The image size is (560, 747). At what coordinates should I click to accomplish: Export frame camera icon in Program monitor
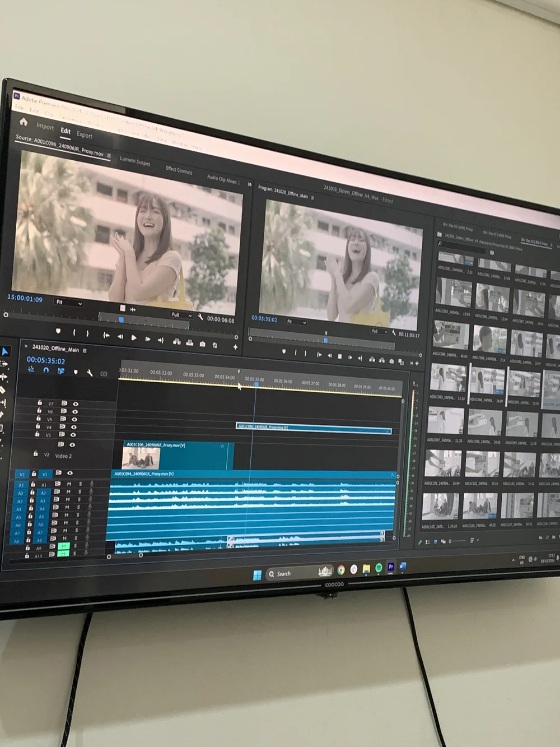(391, 361)
